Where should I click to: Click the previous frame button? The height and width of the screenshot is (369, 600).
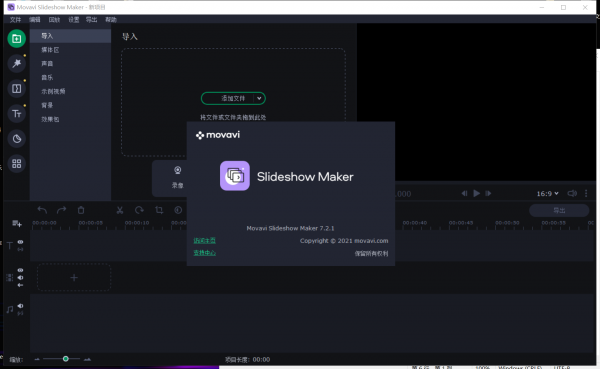tap(464, 193)
